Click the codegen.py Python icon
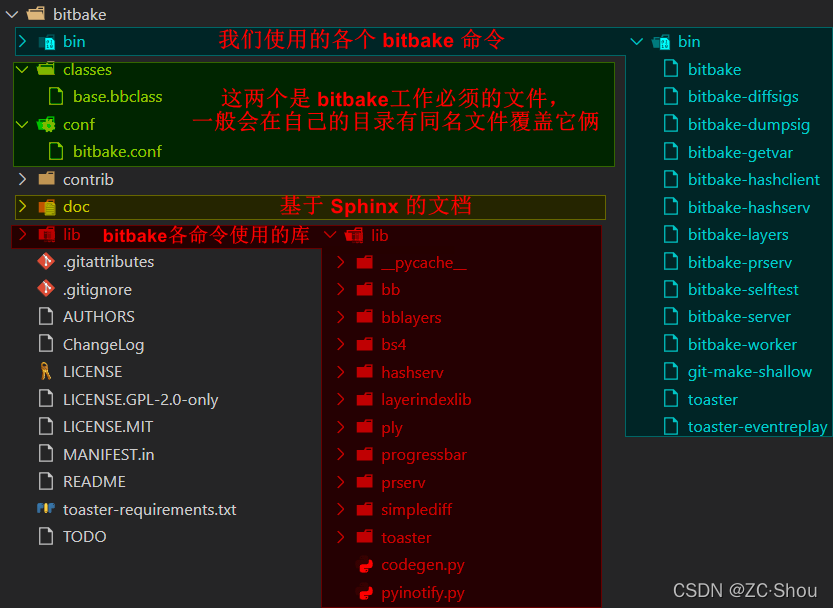The width and height of the screenshot is (833, 608). (365, 565)
